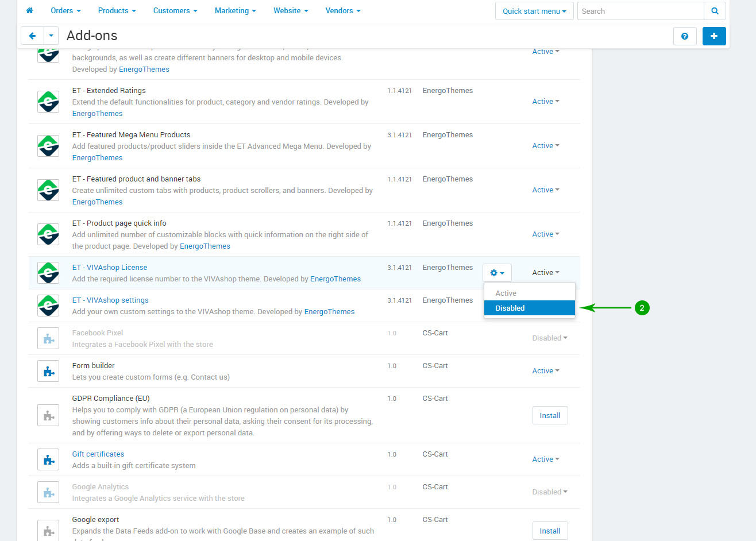Open status dropdown for Featured Mega Menu Products
Image resolution: width=756 pixels, height=541 pixels.
tap(546, 146)
